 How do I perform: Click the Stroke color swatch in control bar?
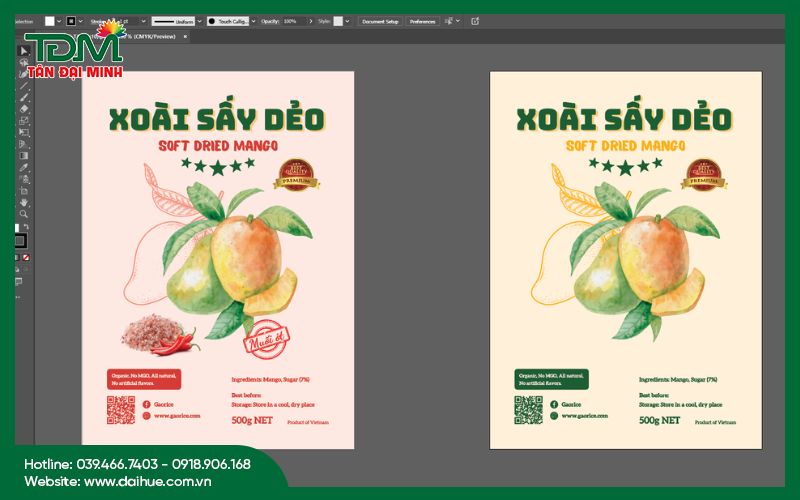pyautogui.click(x=71, y=21)
